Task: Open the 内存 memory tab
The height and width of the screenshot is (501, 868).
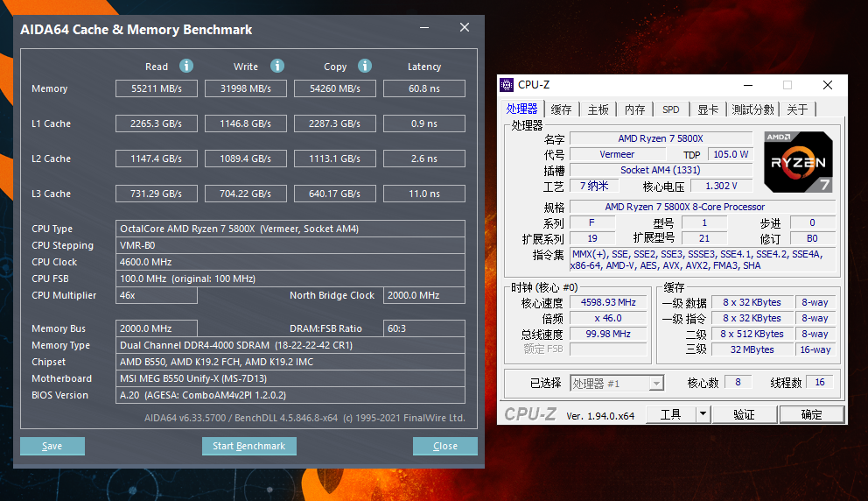Action: point(635,109)
